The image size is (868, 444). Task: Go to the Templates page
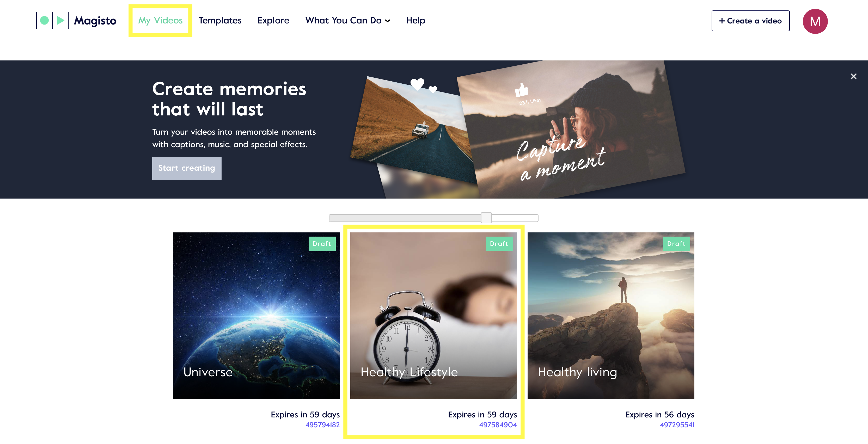(220, 21)
